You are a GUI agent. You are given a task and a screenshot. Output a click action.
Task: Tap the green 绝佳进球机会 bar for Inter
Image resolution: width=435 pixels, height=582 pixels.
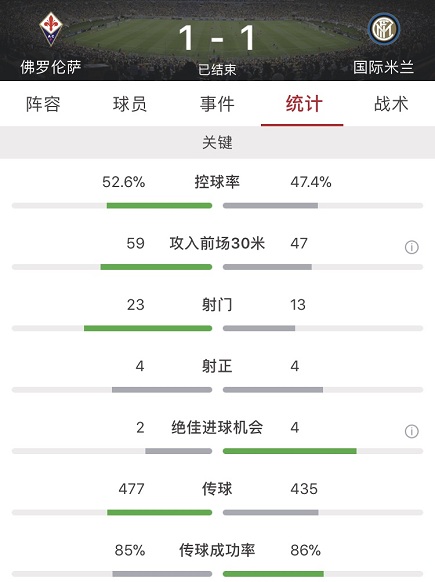290,451
